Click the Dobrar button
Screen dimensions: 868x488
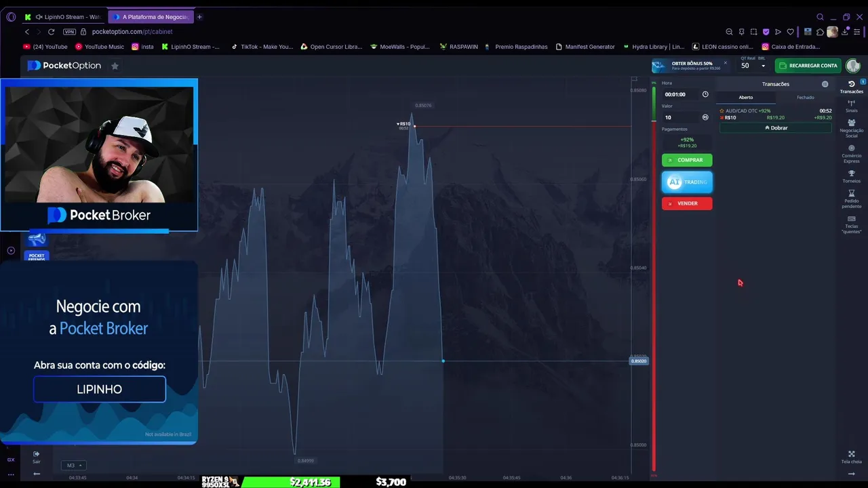tap(776, 127)
